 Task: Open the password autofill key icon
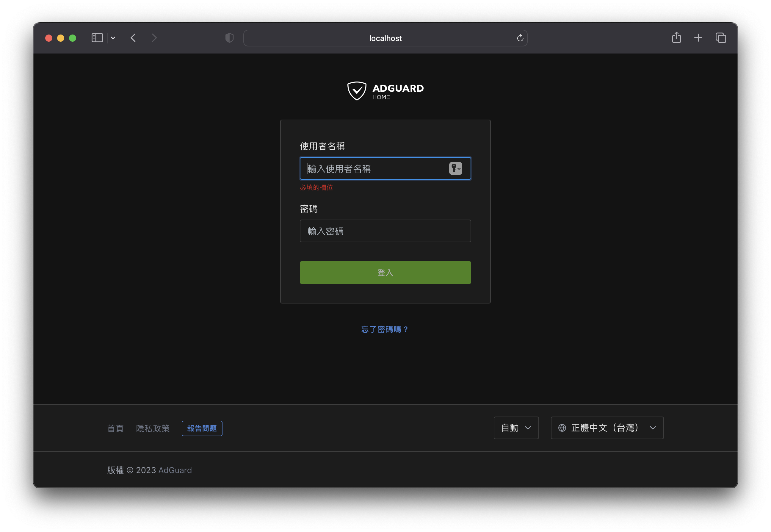[x=455, y=169]
